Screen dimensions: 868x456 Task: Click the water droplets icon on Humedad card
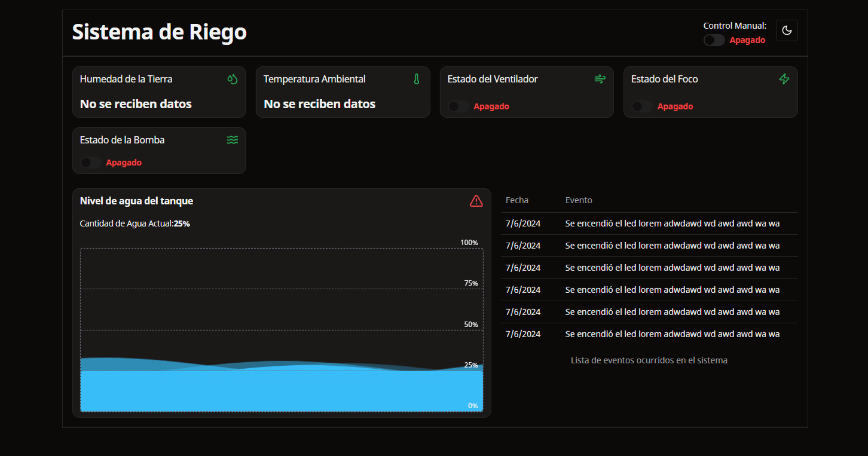(233, 79)
